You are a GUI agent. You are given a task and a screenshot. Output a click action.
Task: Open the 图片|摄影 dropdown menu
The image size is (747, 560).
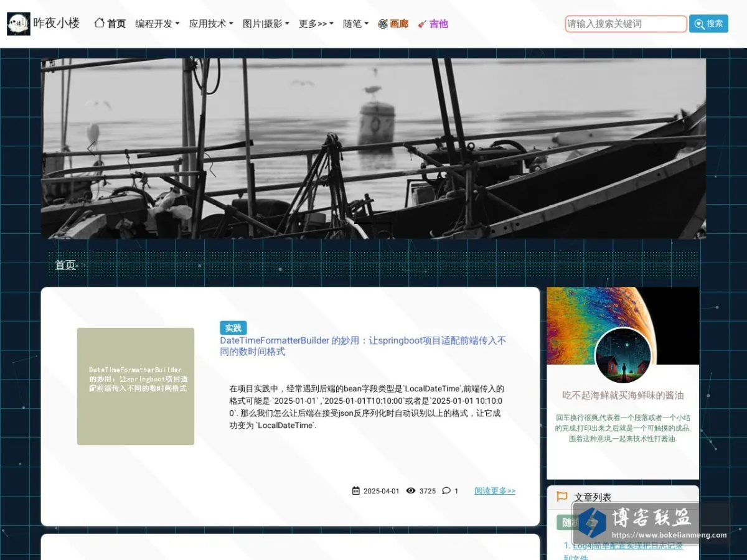[x=266, y=24]
